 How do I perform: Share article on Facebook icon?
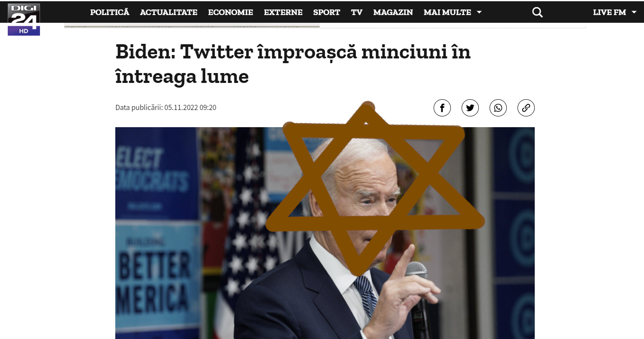442,108
